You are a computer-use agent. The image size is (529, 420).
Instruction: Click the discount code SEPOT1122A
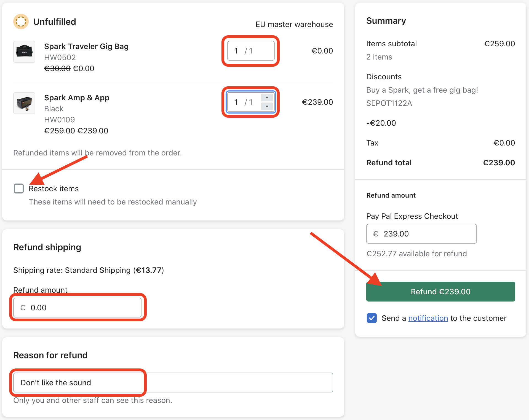(389, 103)
